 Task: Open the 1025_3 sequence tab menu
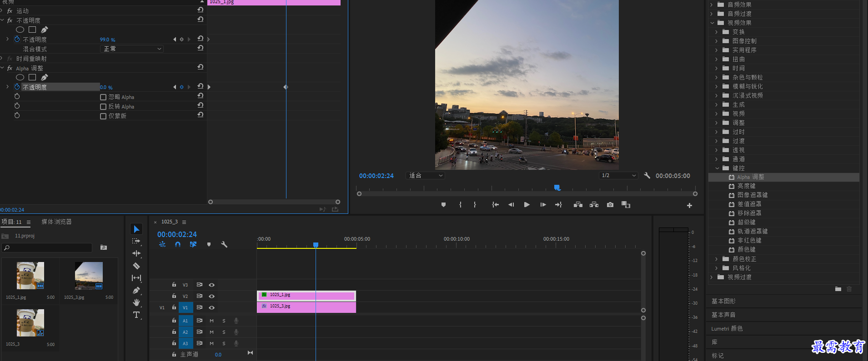point(184,222)
